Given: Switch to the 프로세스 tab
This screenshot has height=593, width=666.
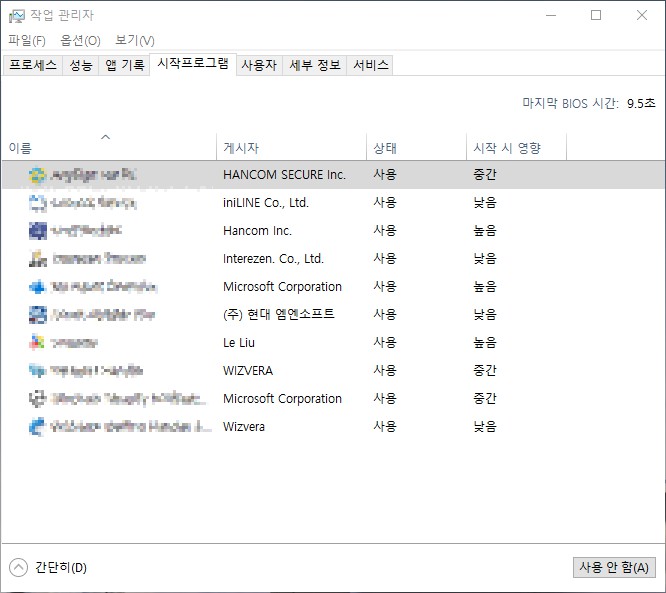Looking at the screenshot, I should (x=33, y=65).
